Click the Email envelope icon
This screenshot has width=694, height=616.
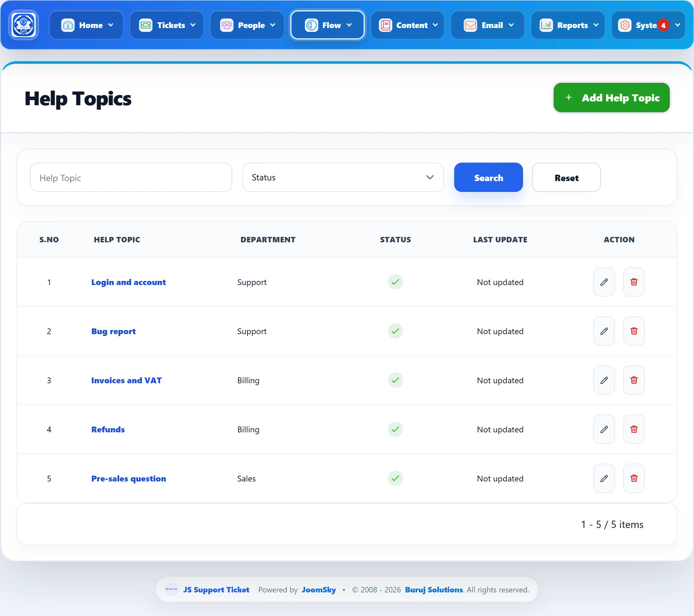pos(470,25)
